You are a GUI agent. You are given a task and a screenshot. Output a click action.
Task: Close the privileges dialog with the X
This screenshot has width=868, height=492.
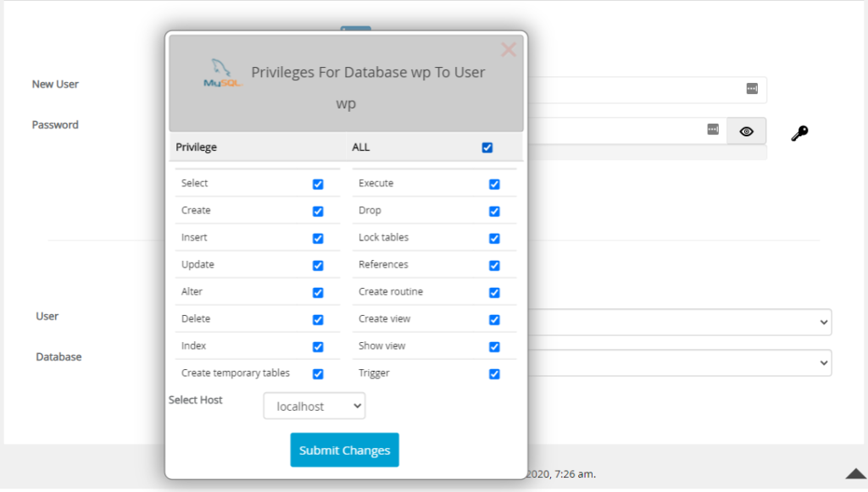coord(508,49)
